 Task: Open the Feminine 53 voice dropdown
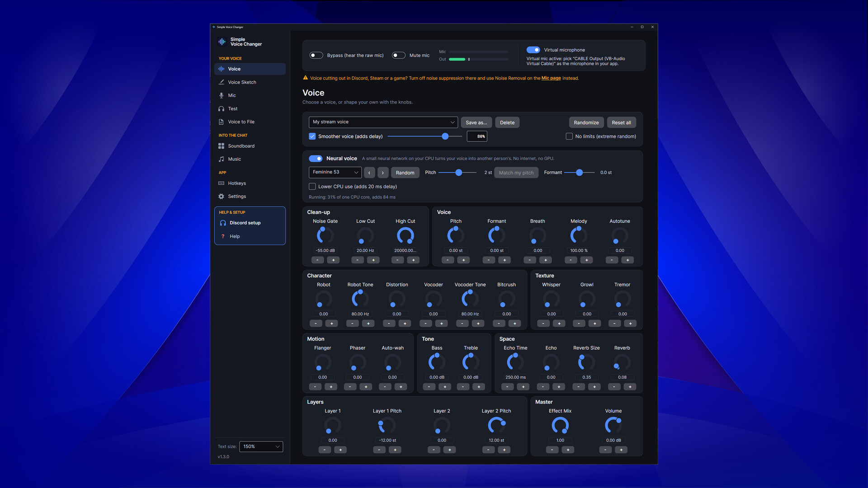pos(335,172)
